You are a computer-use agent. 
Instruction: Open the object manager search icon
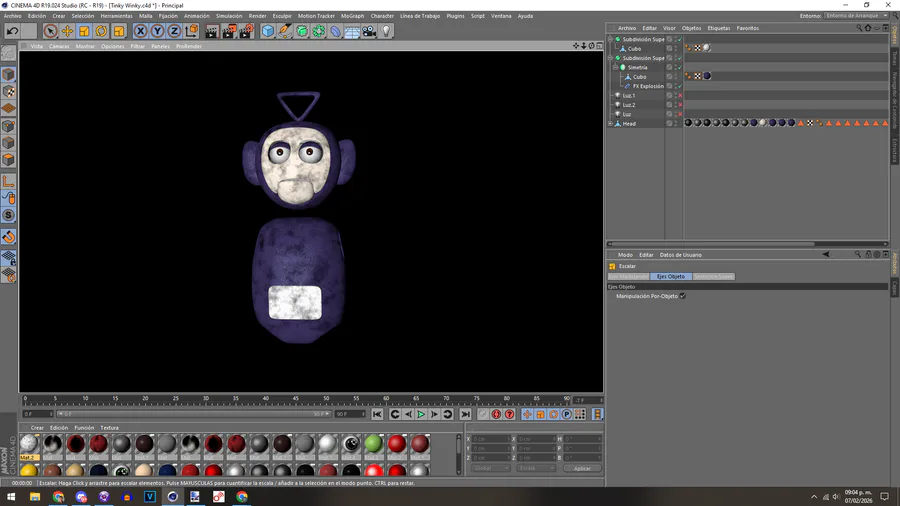point(859,28)
